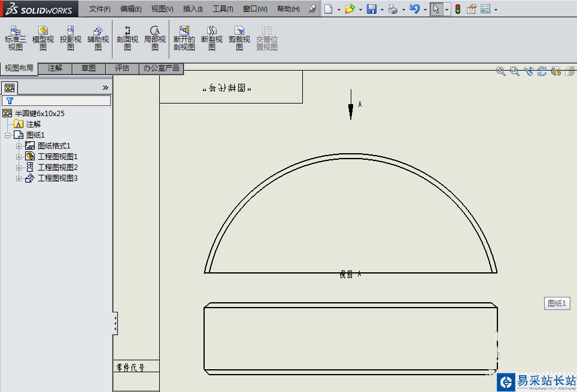This screenshot has width=577, height=392.
Task: Add a Projected View (投影视图)
Action: click(x=70, y=38)
